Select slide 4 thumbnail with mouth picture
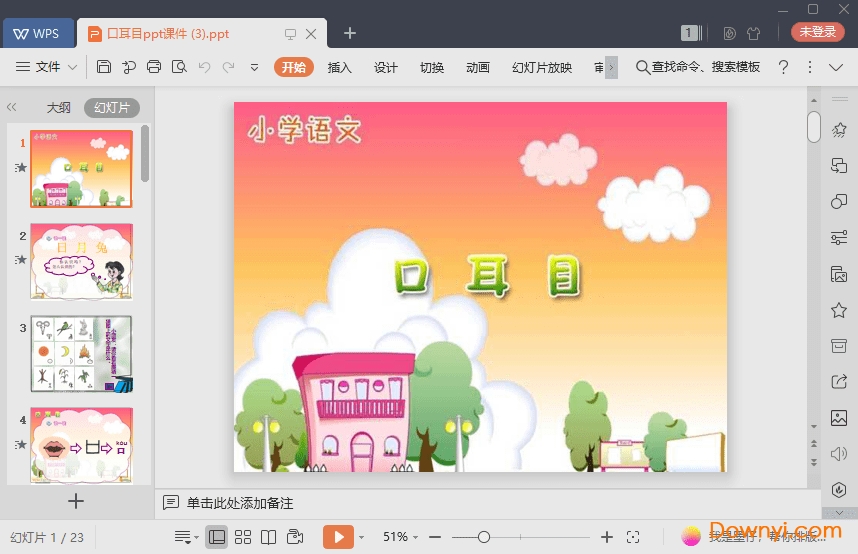Viewport: 858px width, 554px height. click(82, 445)
